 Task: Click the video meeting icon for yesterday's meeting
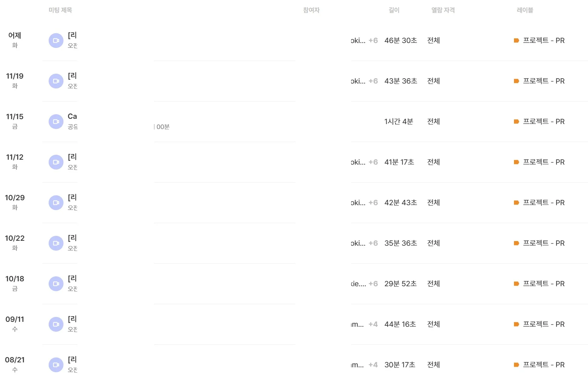click(56, 41)
